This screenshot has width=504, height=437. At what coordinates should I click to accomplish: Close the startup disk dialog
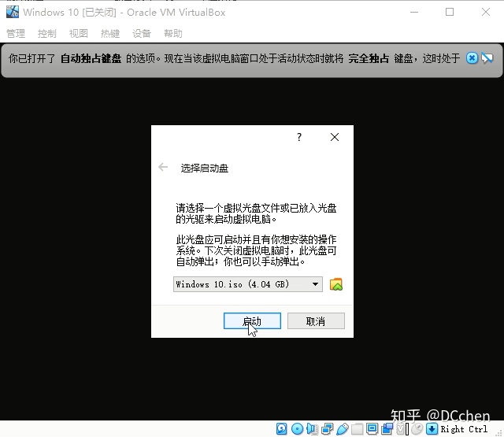335,137
